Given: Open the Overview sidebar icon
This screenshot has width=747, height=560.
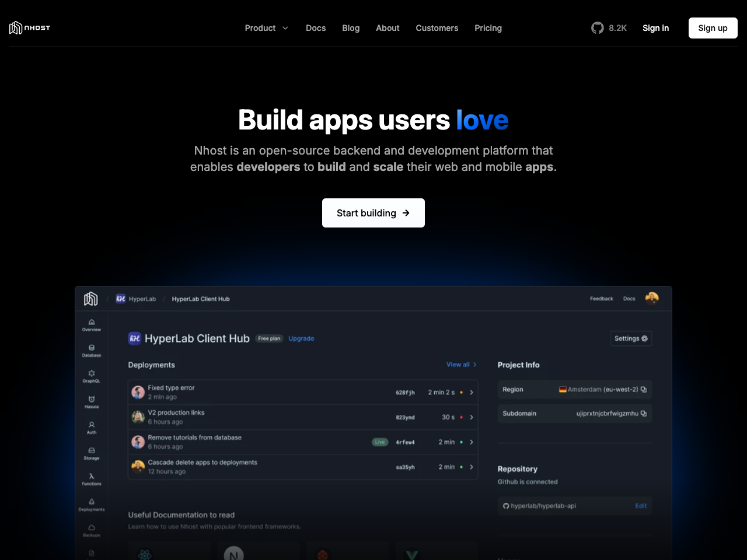Looking at the screenshot, I should (92, 325).
